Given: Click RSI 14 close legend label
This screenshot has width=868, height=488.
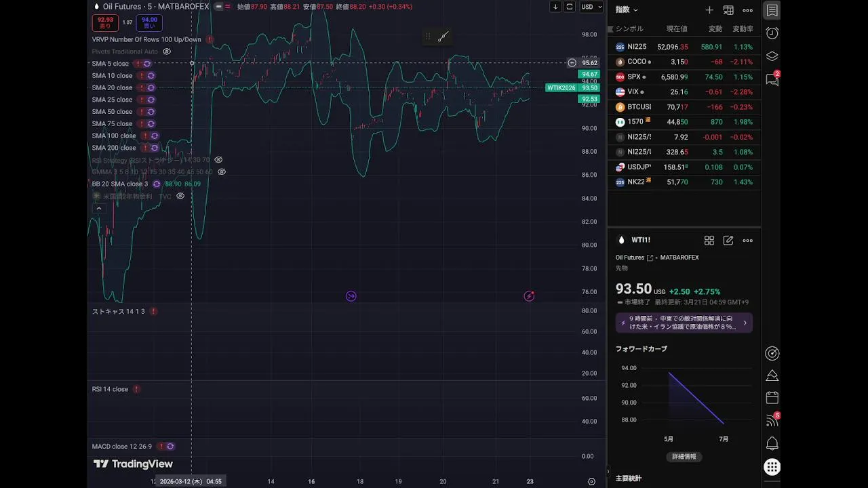Looking at the screenshot, I should (x=110, y=390).
